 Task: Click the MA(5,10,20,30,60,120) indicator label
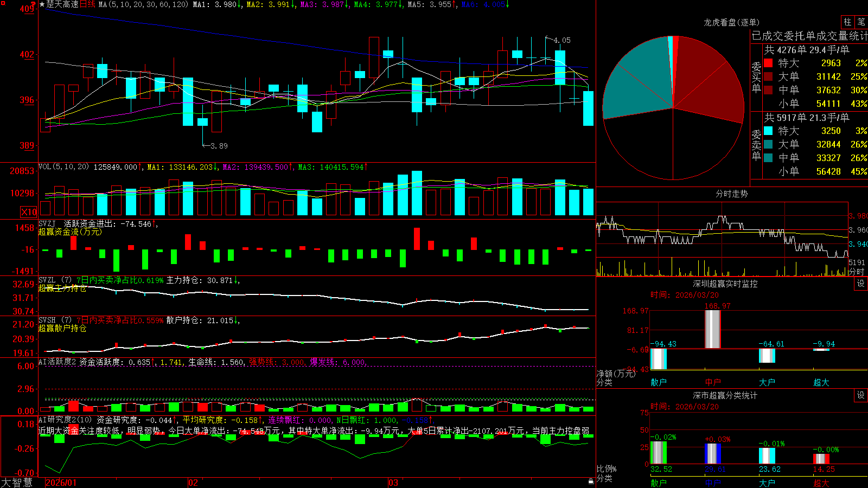(x=143, y=4)
